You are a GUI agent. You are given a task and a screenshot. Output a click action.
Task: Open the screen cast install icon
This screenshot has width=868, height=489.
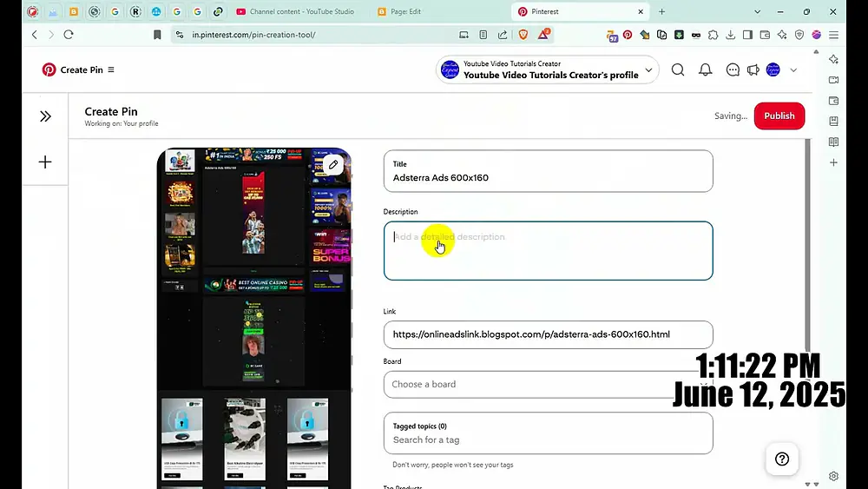464,35
